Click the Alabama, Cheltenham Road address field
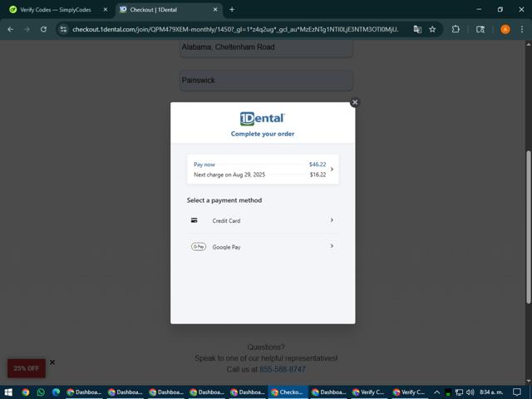The height and width of the screenshot is (399, 532). pos(266,47)
